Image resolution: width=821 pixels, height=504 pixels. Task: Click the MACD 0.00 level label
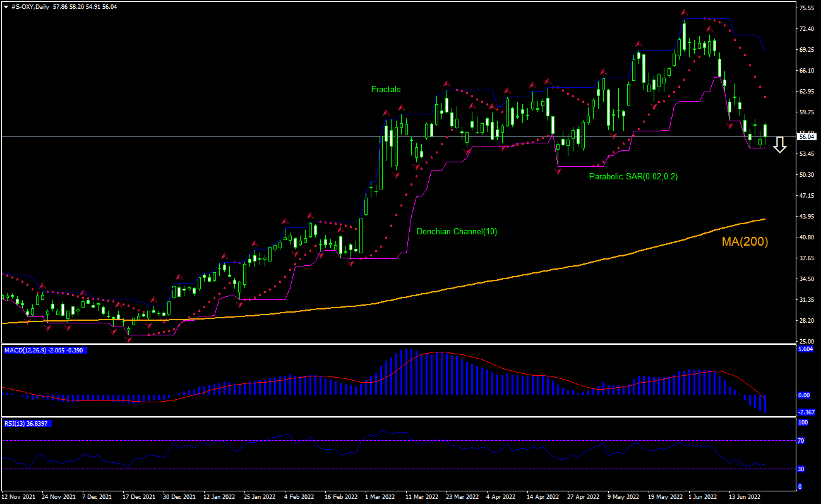(804, 395)
